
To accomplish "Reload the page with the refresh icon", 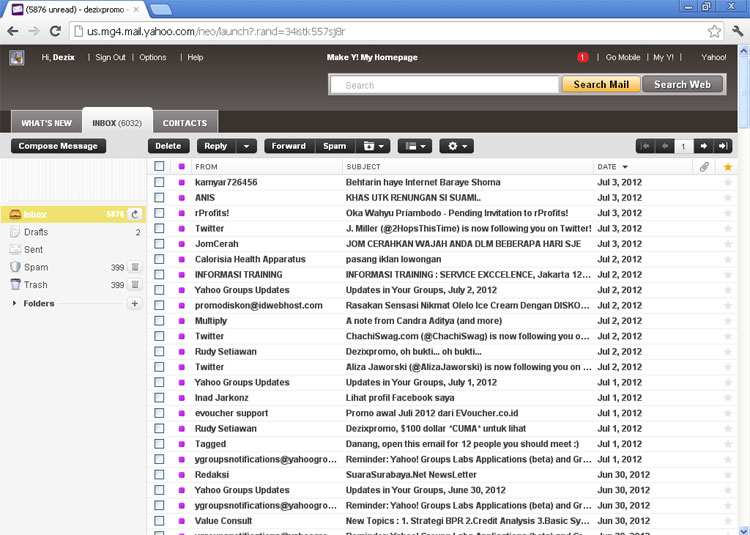I will click(x=55, y=32).
